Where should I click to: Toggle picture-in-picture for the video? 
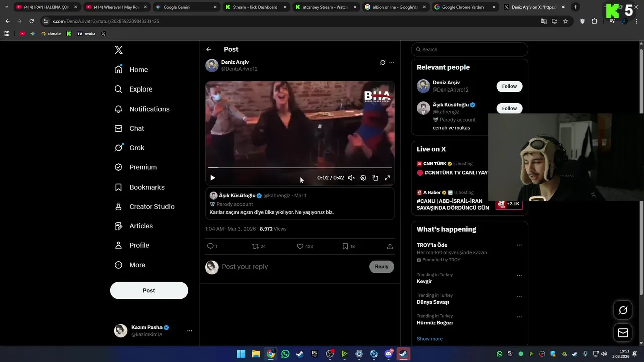tap(375, 178)
